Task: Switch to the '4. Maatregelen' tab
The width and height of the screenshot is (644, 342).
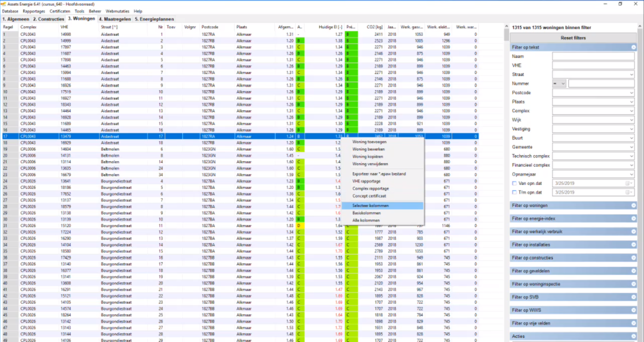Action: tap(115, 19)
